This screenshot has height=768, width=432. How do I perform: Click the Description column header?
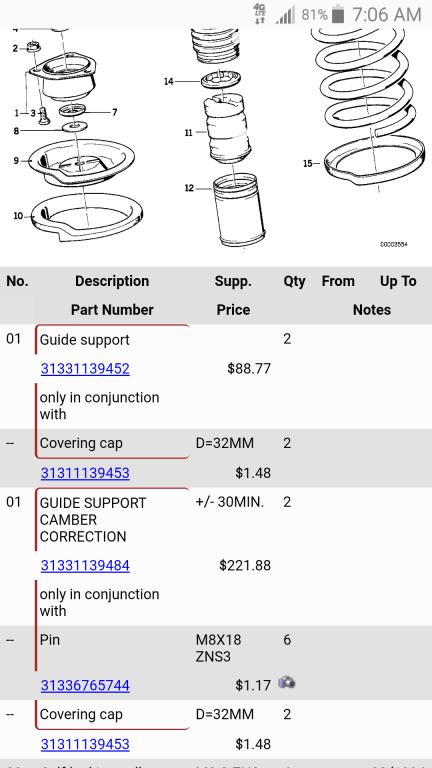(x=112, y=281)
